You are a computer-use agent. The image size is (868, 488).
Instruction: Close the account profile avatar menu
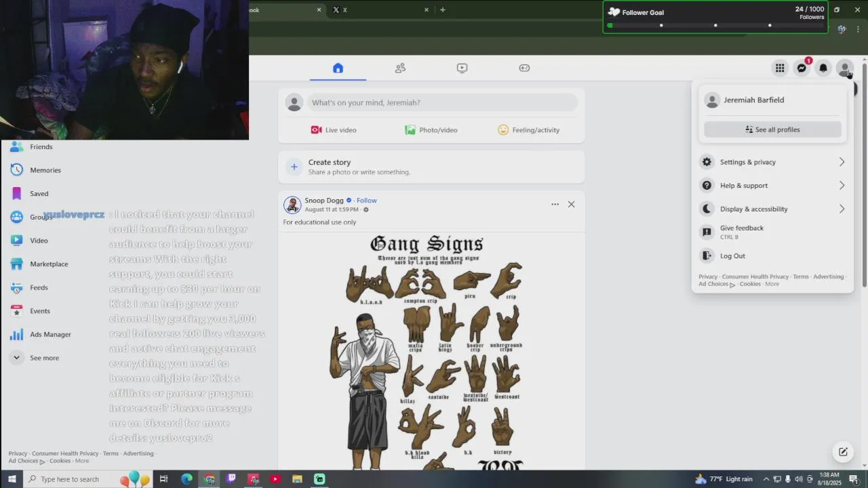coord(845,68)
